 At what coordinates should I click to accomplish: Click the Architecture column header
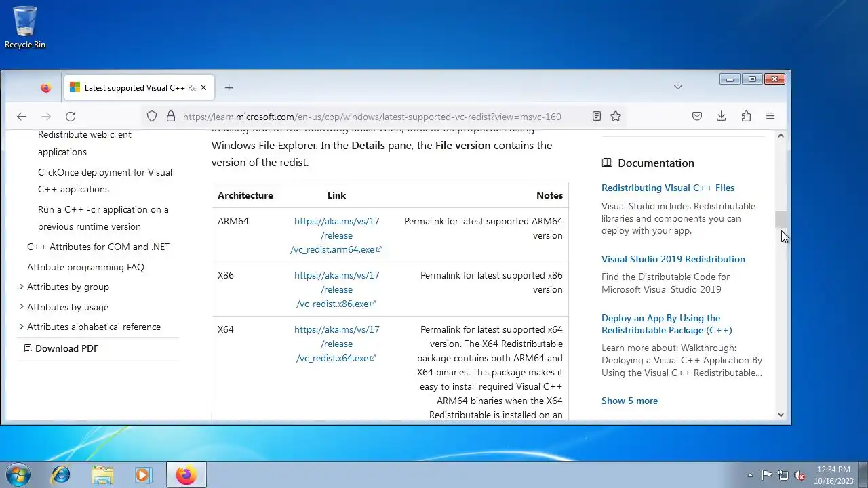coord(245,195)
